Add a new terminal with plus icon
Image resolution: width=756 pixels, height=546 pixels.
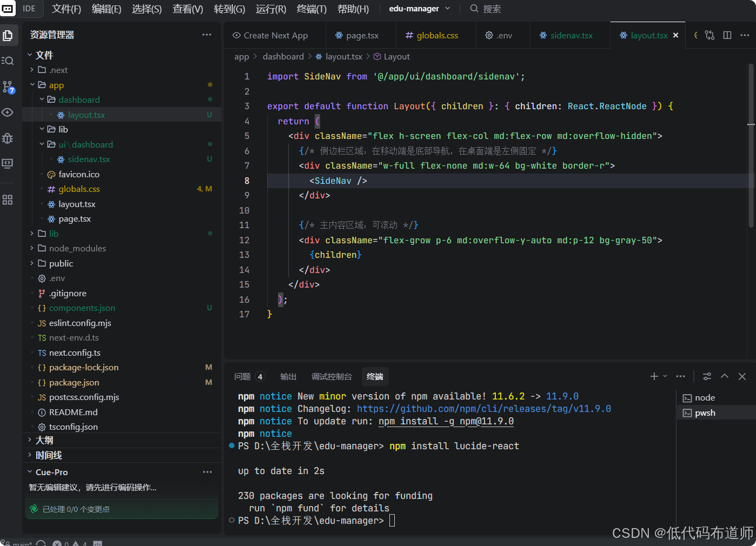point(654,376)
